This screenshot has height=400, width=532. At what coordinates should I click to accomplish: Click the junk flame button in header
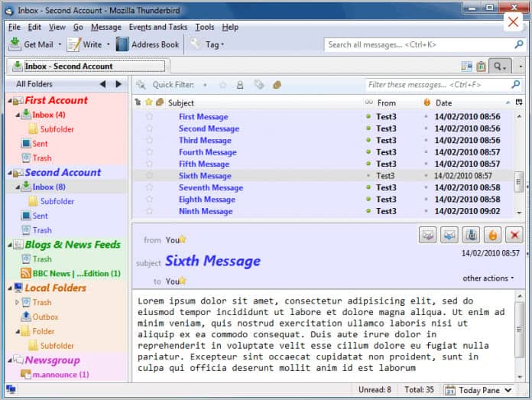pos(493,235)
